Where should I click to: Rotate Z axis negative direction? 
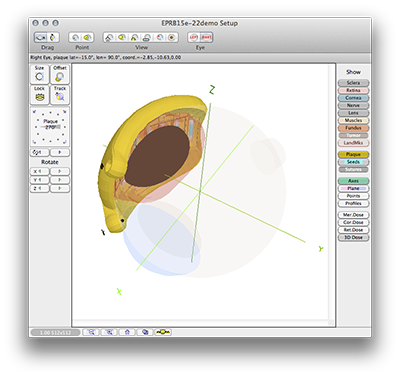(x=40, y=189)
